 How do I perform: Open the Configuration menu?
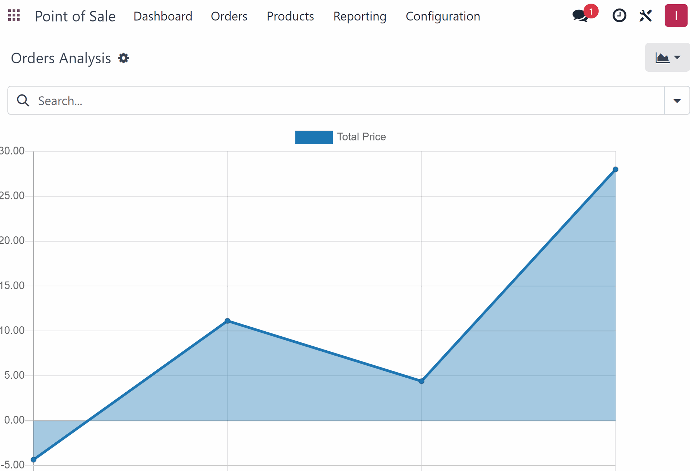tap(443, 16)
